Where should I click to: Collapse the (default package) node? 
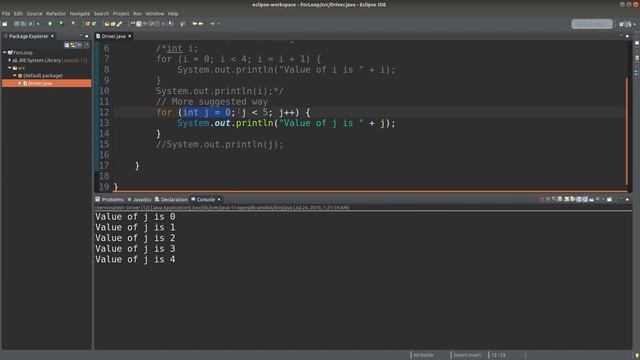pos(15,76)
